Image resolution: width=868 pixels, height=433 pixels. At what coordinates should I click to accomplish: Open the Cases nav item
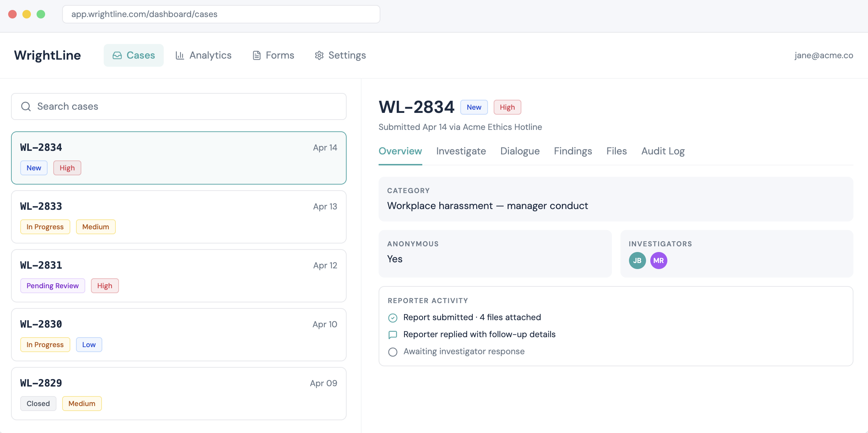coord(134,55)
